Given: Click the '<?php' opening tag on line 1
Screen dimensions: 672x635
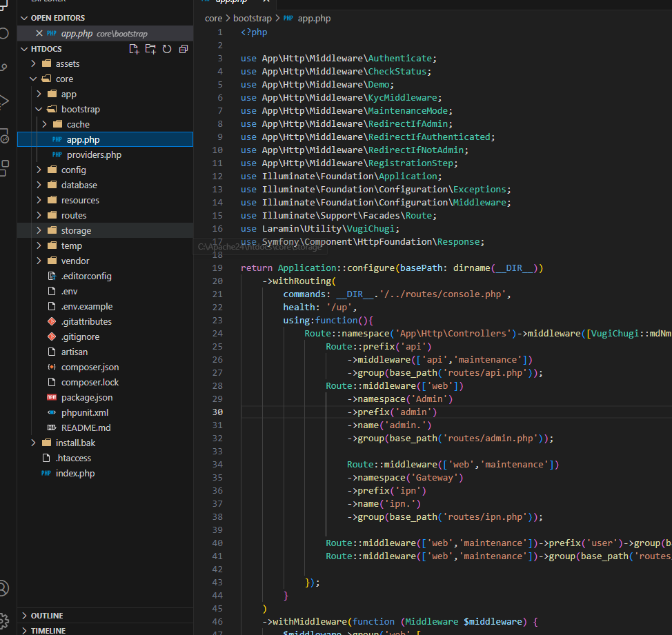Looking at the screenshot, I should tap(254, 32).
